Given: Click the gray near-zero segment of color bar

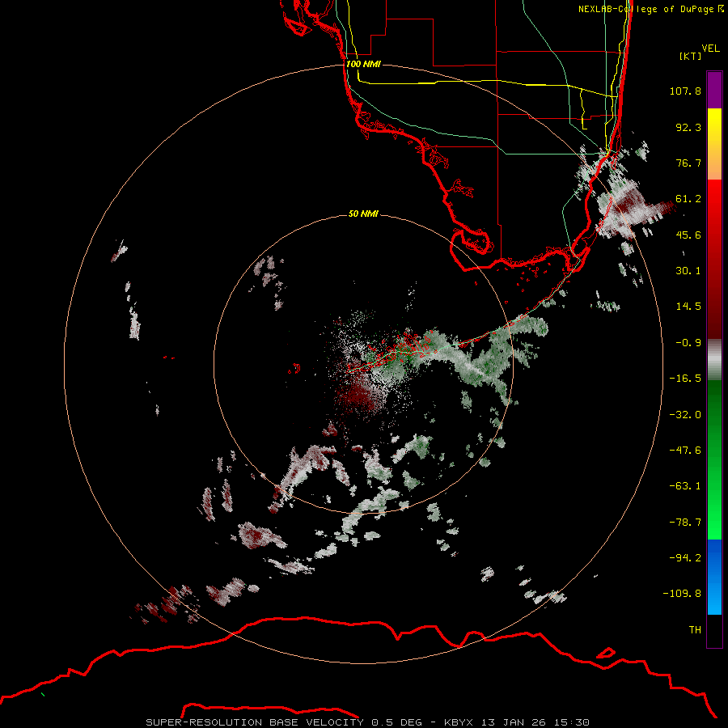Looking at the screenshot, I should point(714,360).
